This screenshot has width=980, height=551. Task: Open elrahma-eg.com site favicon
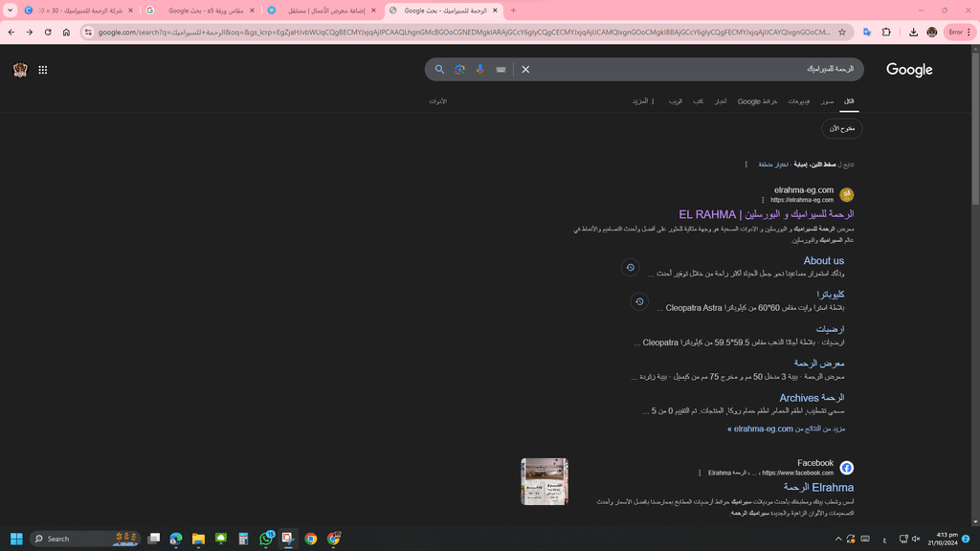(x=846, y=194)
